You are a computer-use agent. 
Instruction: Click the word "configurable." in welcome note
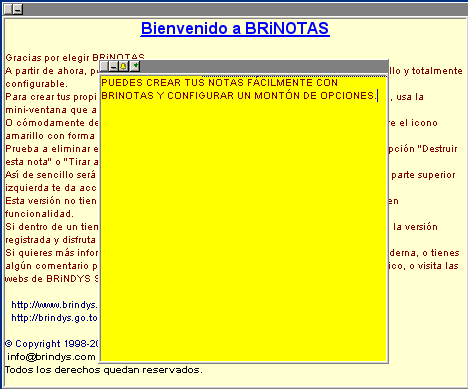pyautogui.click(x=37, y=84)
